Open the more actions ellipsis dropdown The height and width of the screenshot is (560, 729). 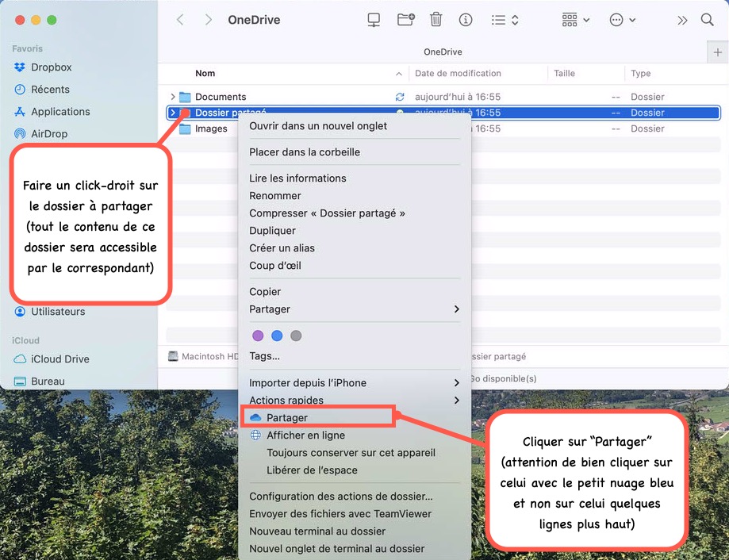click(622, 20)
